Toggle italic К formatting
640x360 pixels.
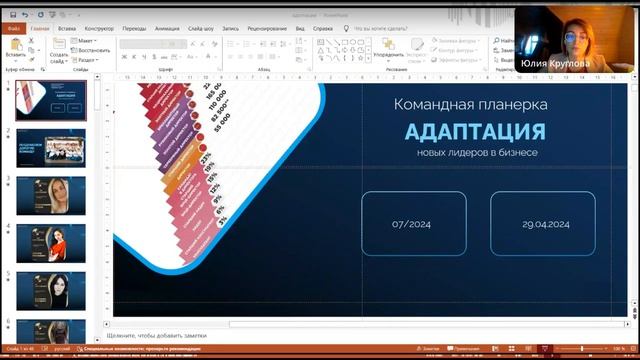click(x=134, y=57)
